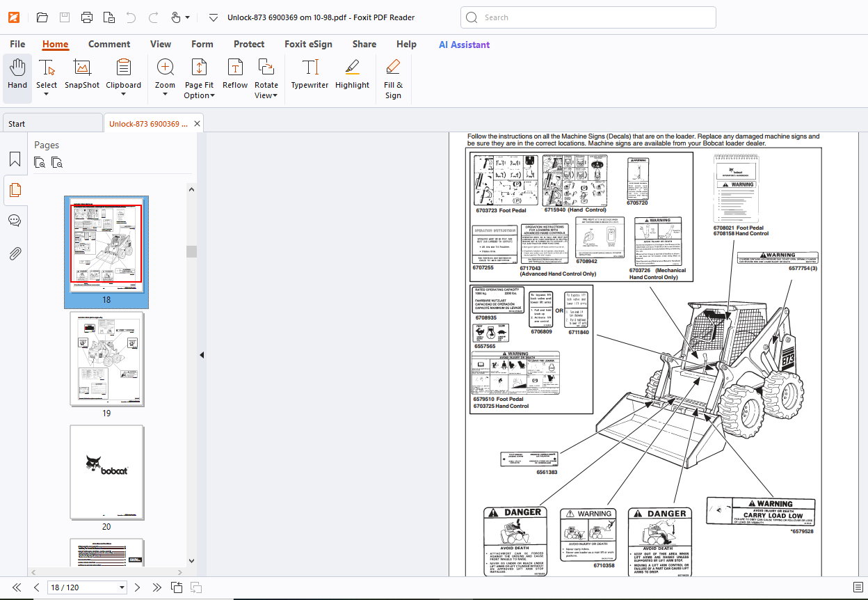The image size is (868, 600).
Task: Open the File menu
Action: pyautogui.click(x=17, y=44)
